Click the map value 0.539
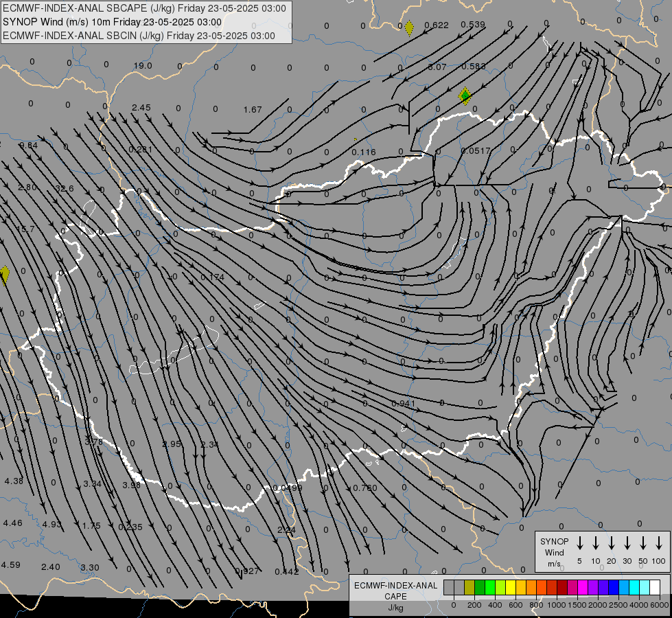The height and width of the screenshot is (618, 672). tap(473, 25)
